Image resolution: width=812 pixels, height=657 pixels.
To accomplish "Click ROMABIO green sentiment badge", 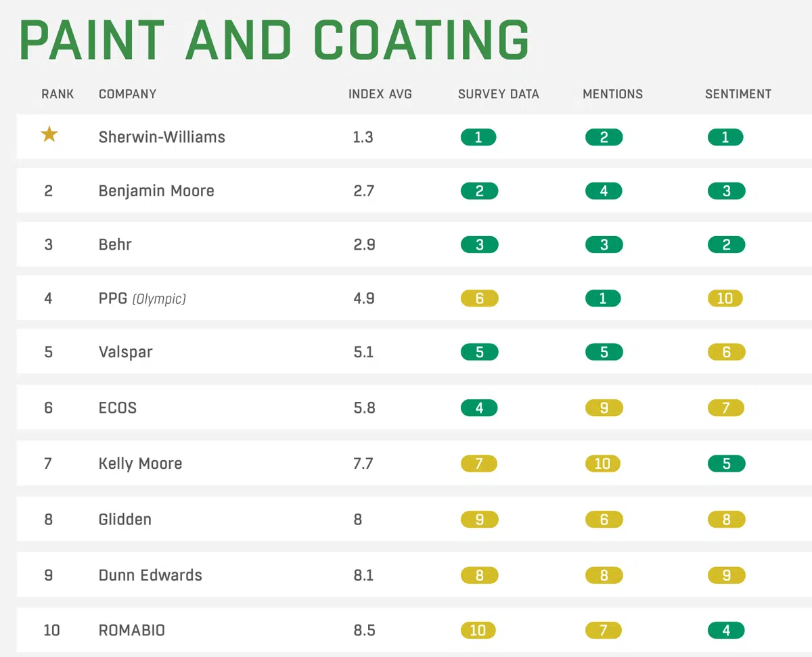I will pos(726,631).
